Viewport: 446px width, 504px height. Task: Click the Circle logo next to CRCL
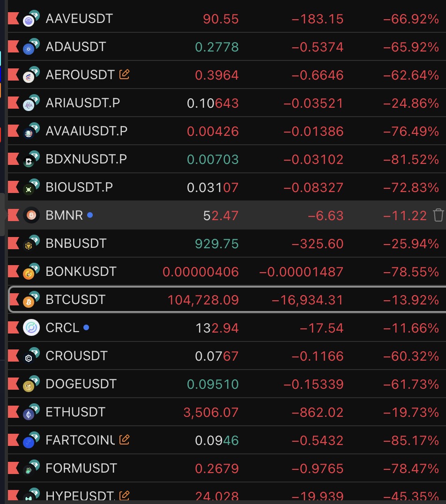pos(31,328)
